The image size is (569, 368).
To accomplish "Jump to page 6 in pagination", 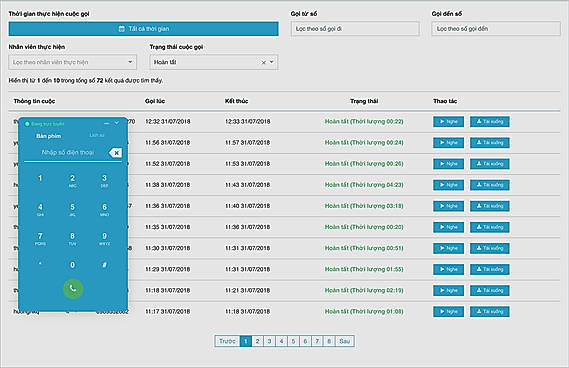I will pyautogui.click(x=305, y=341).
